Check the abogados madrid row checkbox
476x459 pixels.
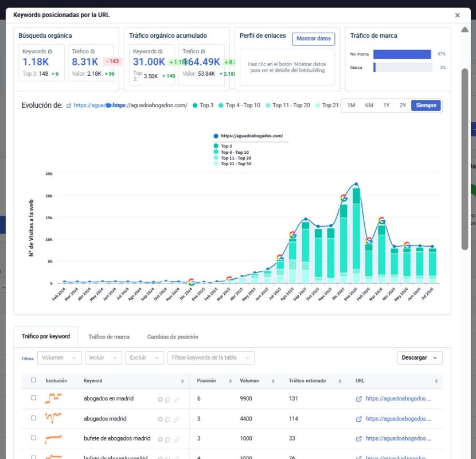tap(33, 418)
